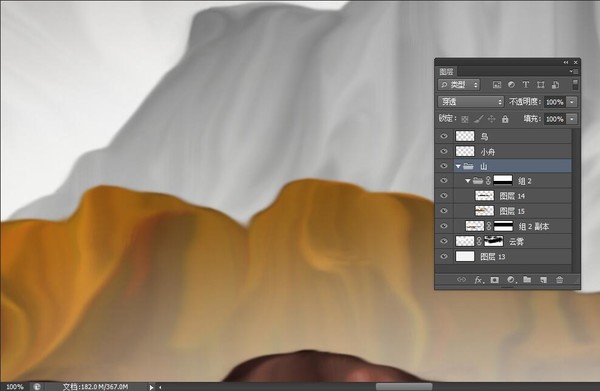Collapse the 山 group triangle

(458, 166)
